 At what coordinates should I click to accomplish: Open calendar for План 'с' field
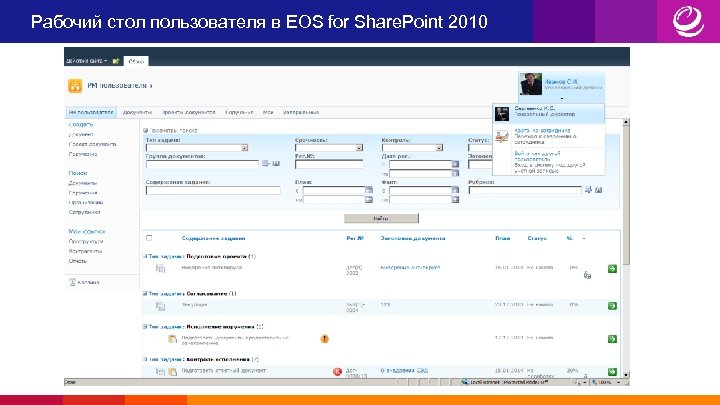coord(369,190)
